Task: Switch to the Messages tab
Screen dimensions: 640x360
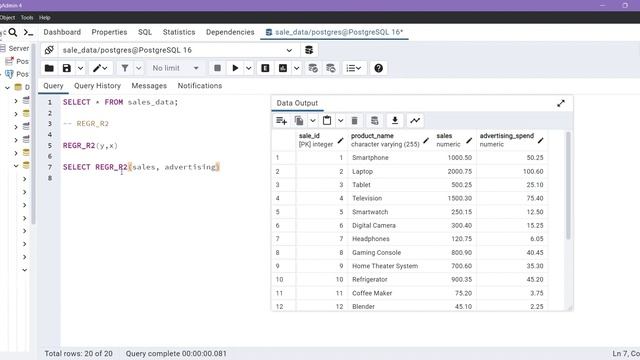Action: coord(149,86)
